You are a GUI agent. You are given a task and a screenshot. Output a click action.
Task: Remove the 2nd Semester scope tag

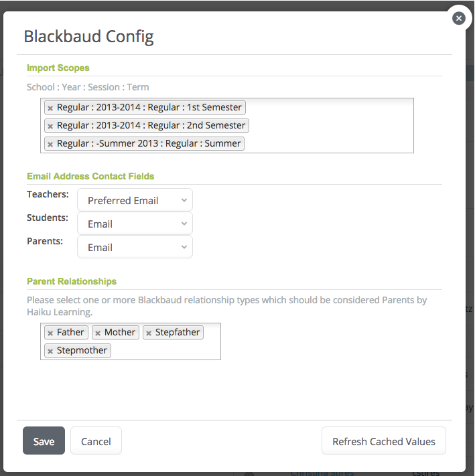(50, 126)
